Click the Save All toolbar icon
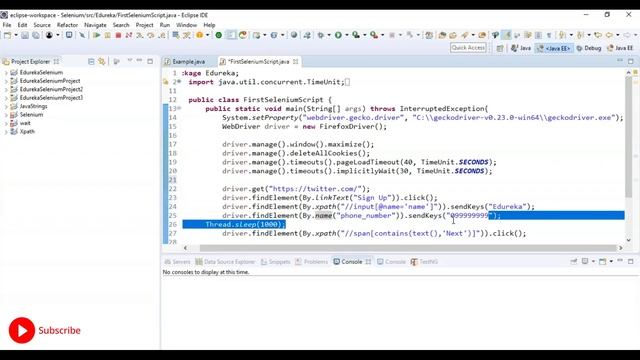Image resolution: width=640 pixels, height=360 pixels. (36, 35)
